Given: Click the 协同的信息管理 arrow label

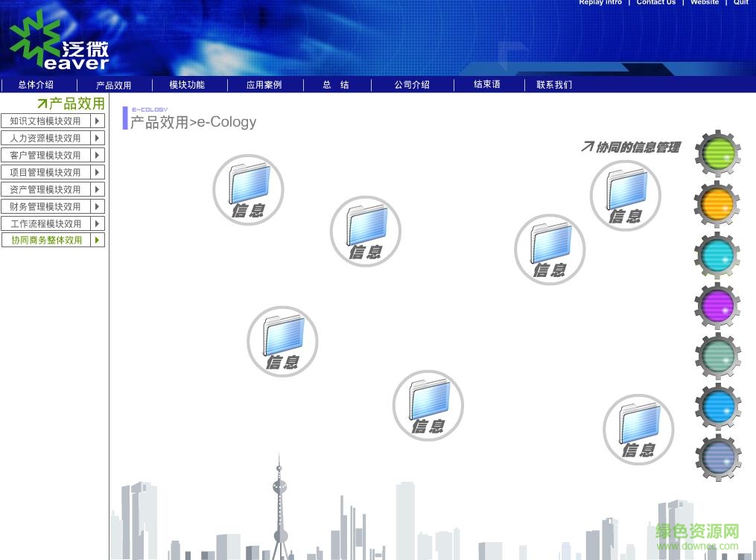Looking at the screenshot, I should (632, 147).
